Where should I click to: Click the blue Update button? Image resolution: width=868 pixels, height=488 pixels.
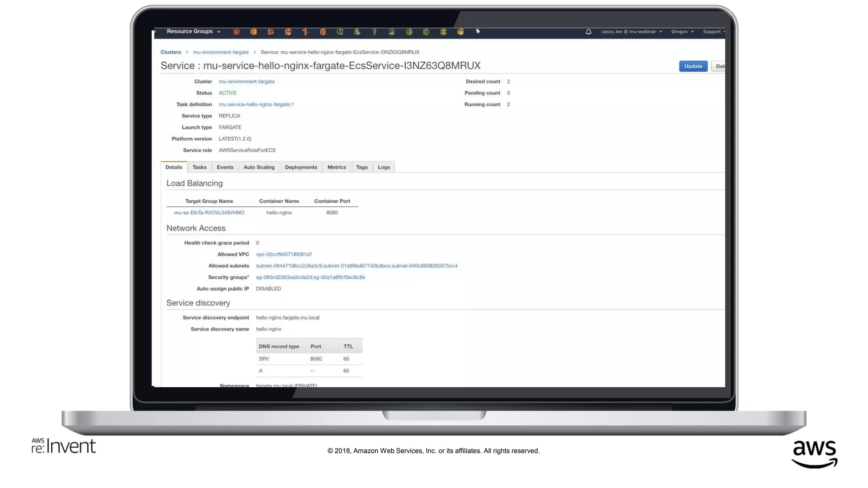(693, 66)
